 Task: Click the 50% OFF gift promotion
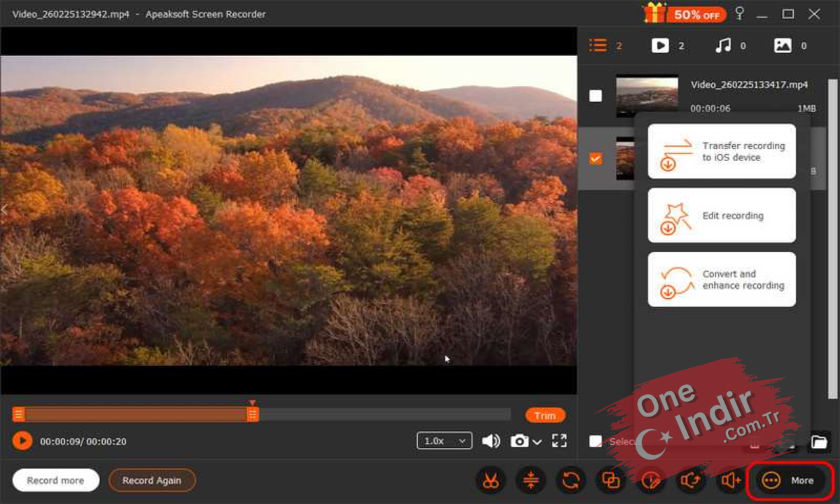tap(684, 13)
